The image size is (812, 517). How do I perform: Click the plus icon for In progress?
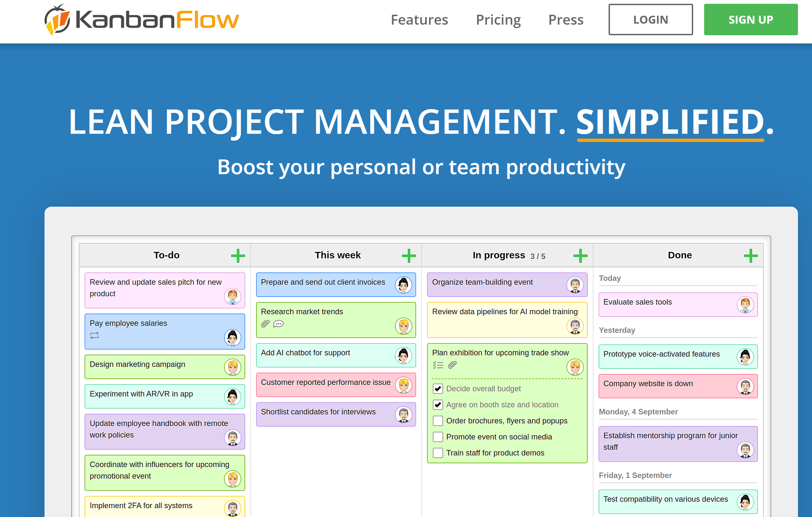pyautogui.click(x=580, y=256)
